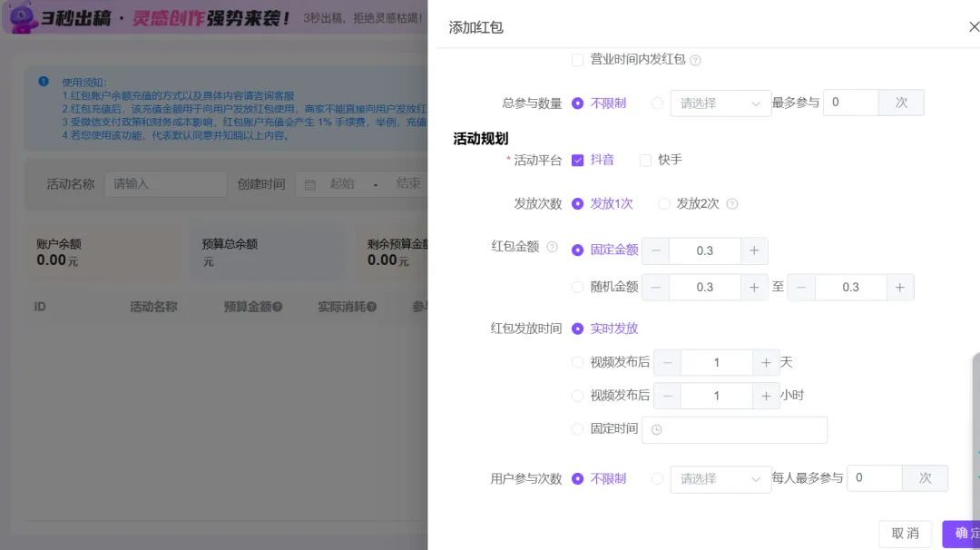Click the 确定 confirm button
This screenshot has width=980, height=550.
[x=965, y=533]
